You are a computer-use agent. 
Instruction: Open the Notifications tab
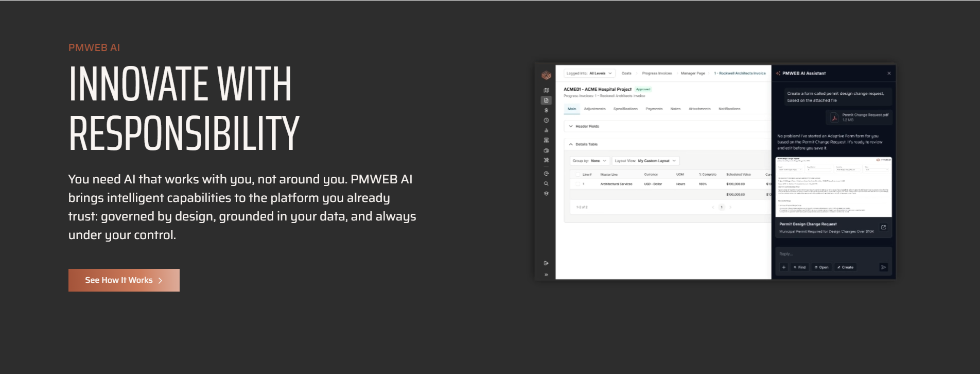[x=729, y=109]
